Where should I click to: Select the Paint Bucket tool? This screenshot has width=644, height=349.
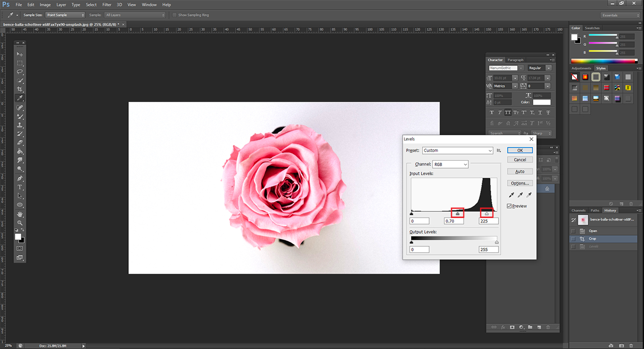[20, 152]
